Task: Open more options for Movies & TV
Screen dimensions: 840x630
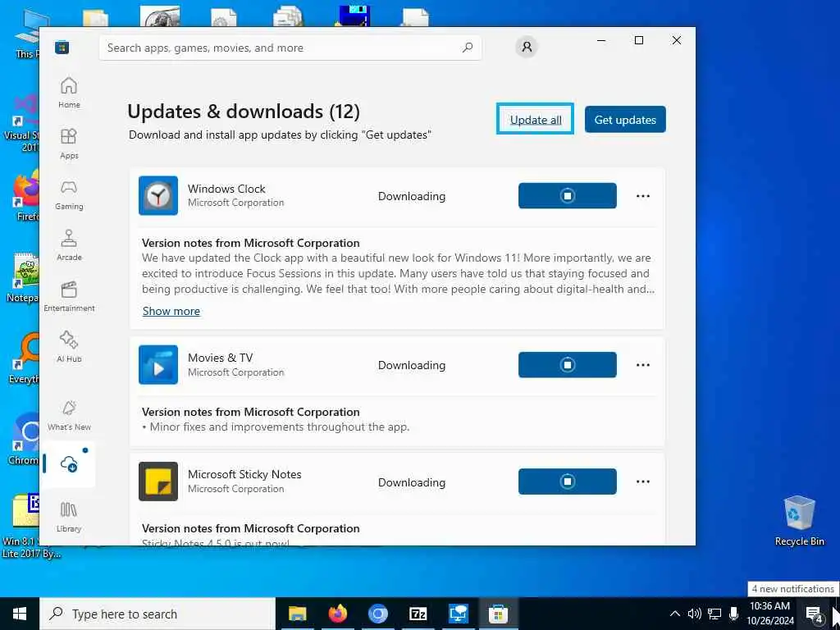Action: 643,365
